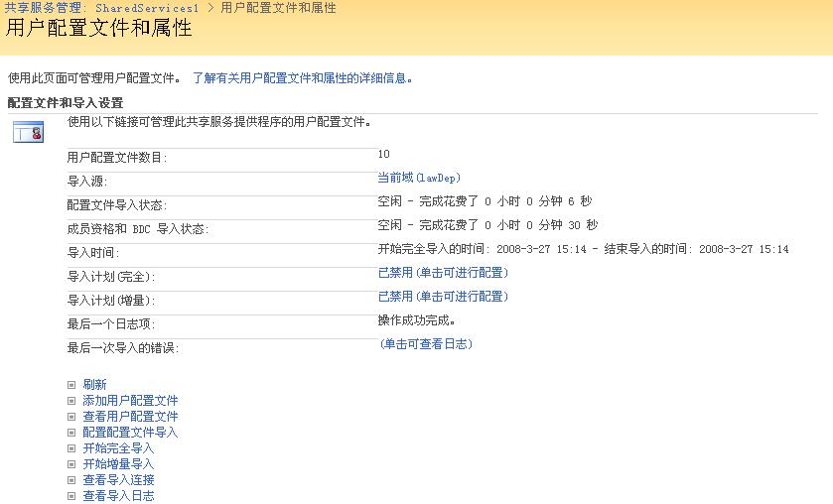Open the 查看用户配置文件 link
The width and height of the screenshot is (833, 504).
(131, 417)
